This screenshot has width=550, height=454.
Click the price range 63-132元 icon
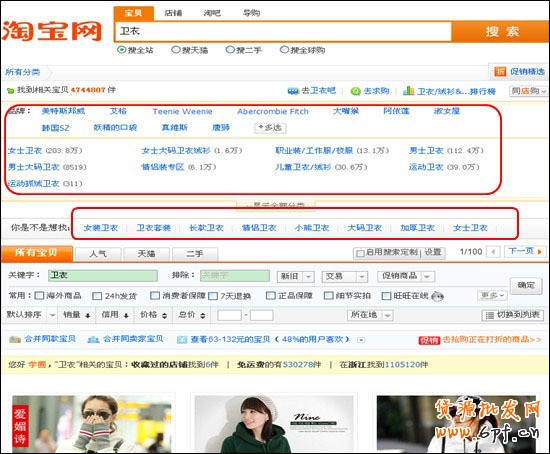[x=182, y=340]
